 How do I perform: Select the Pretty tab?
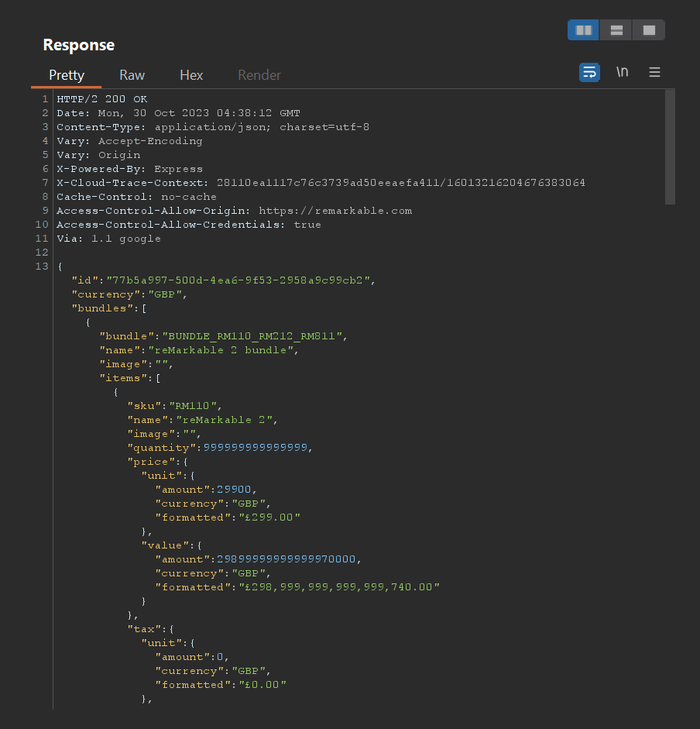67,75
